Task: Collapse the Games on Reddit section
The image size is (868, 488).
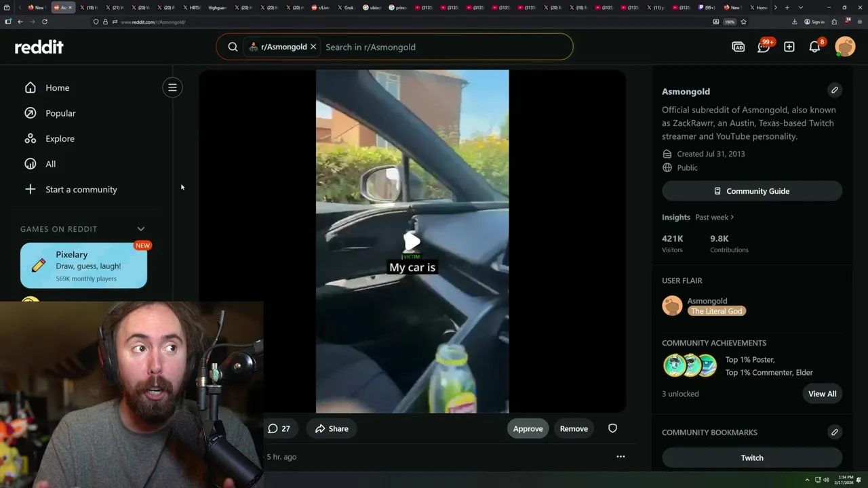Action: 141,229
